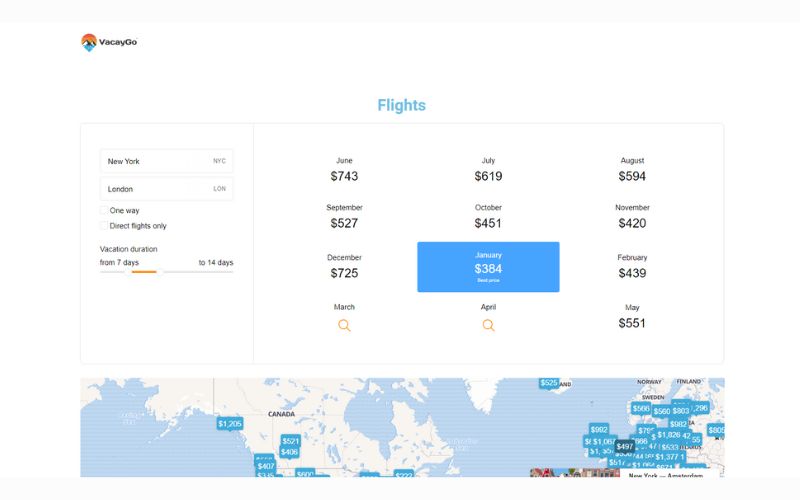Choose October at $451
Screen dimensions: 800x500
click(x=488, y=217)
